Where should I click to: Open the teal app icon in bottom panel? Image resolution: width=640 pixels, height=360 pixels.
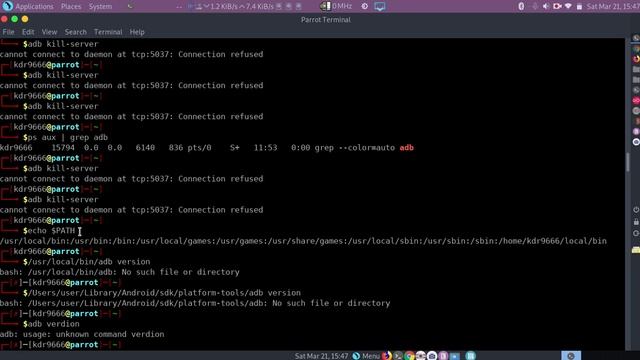coord(470,356)
